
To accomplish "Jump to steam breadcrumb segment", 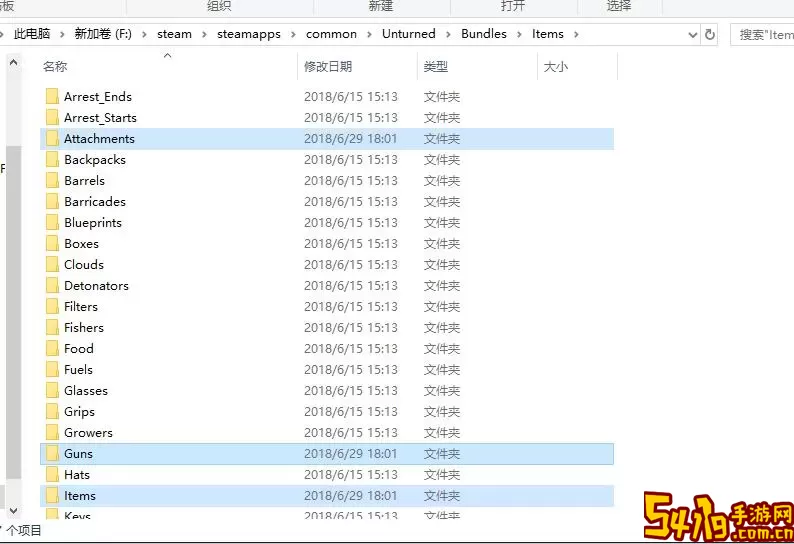I will pyautogui.click(x=174, y=34).
